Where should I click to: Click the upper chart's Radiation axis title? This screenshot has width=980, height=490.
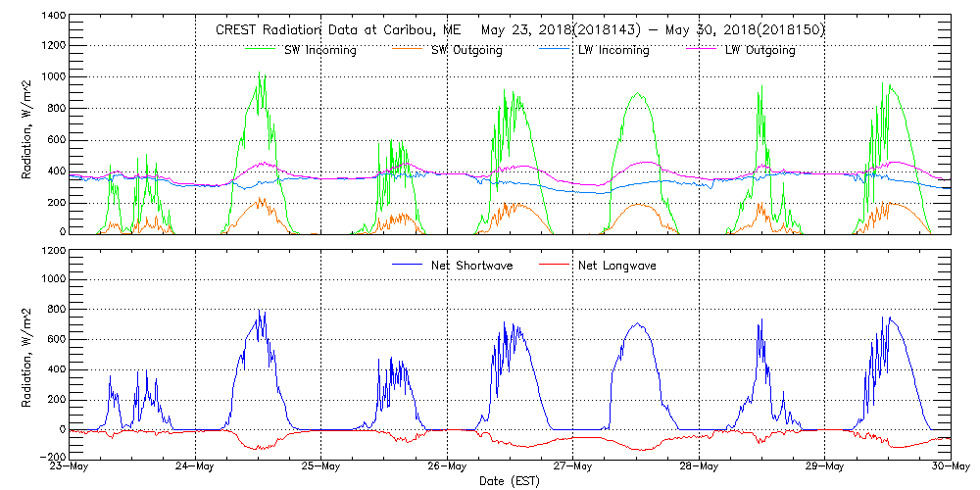tap(27, 125)
